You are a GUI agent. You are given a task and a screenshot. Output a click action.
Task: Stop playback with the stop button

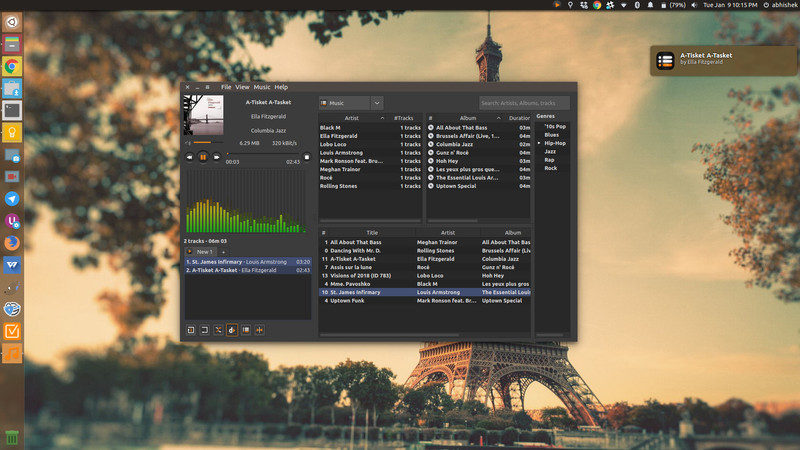click(307, 158)
